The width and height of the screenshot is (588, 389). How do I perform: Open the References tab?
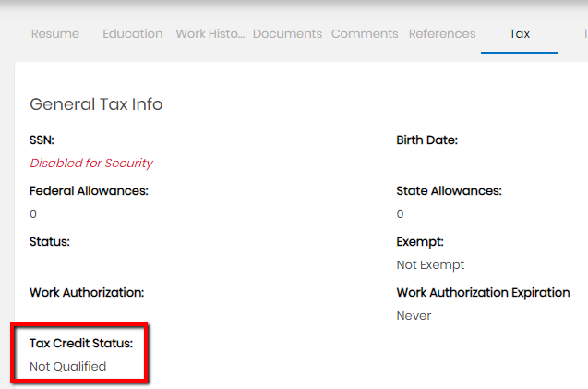point(442,34)
